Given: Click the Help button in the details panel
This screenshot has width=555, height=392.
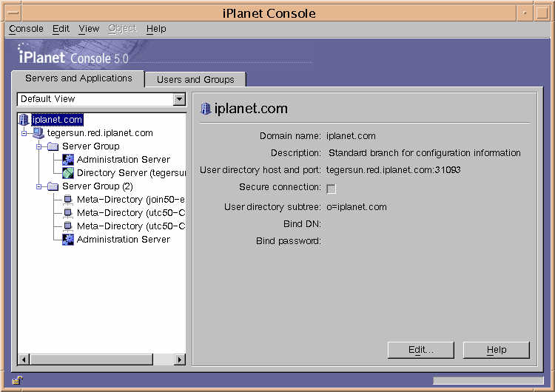Looking at the screenshot, I should click(x=497, y=350).
